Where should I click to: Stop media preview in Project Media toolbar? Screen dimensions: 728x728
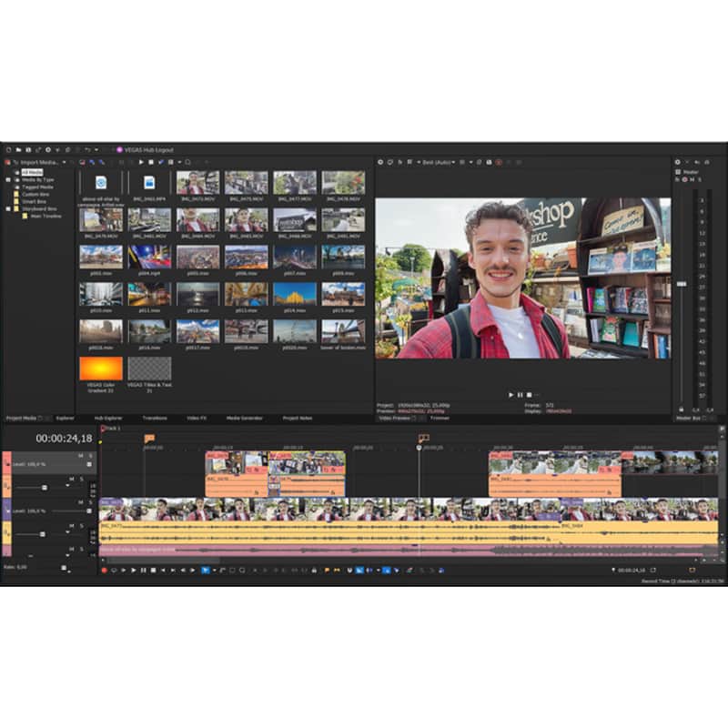click(x=151, y=162)
